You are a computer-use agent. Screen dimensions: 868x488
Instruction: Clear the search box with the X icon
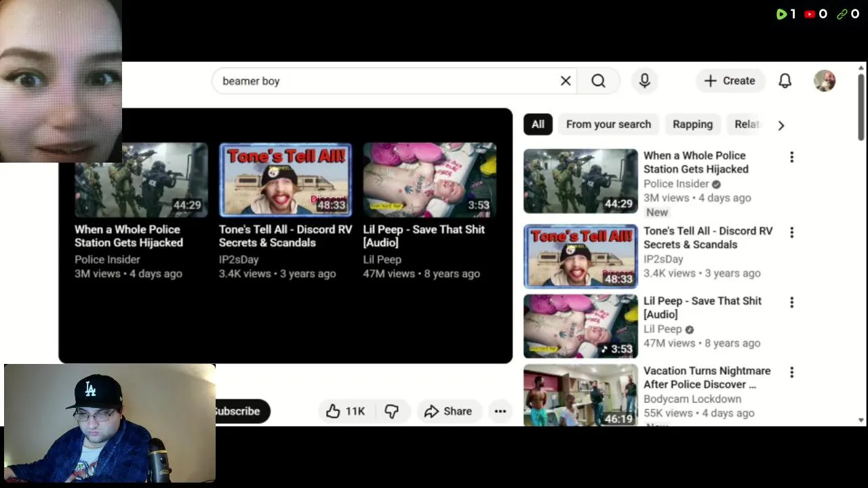[566, 81]
